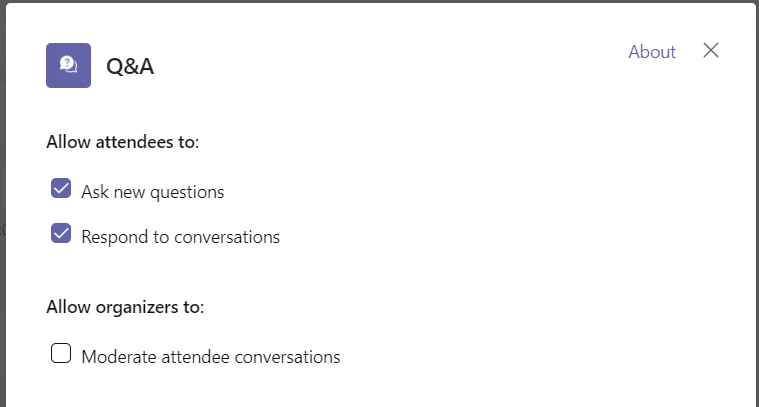Screen dimensions: 759x407
Task: Click the "Moderate attendee conversations" label text
Action: tap(211, 356)
